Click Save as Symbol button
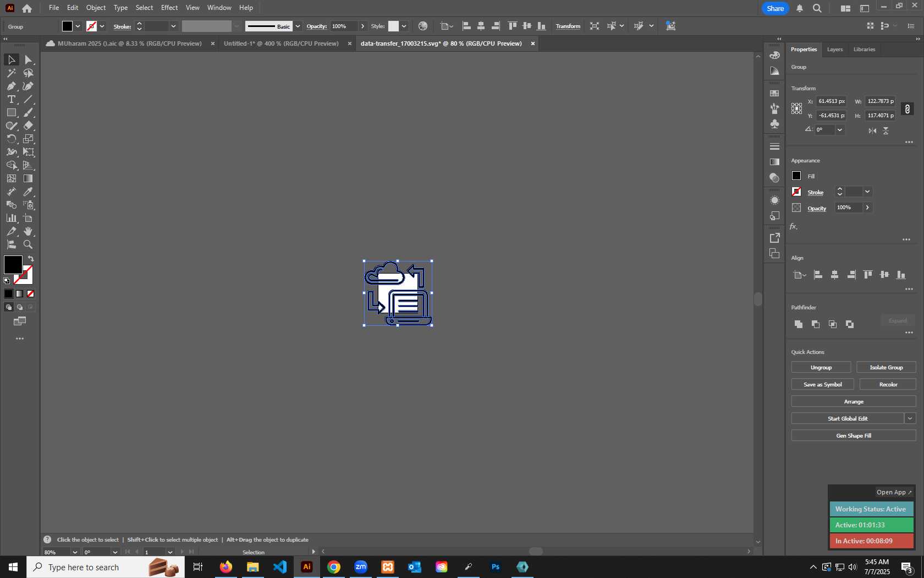Image resolution: width=924 pixels, height=578 pixels. (x=823, y=384)
